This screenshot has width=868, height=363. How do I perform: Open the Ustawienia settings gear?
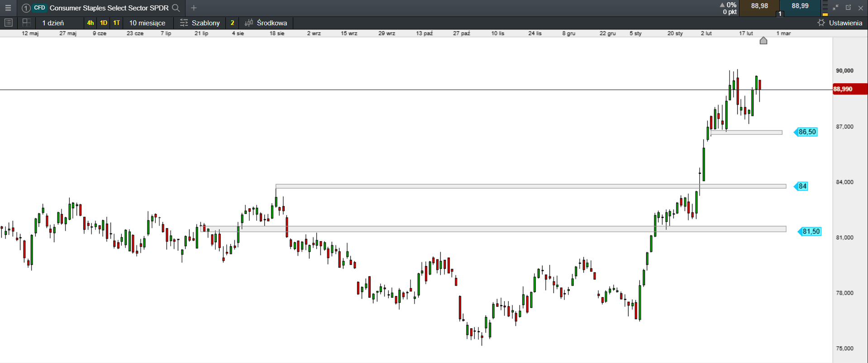click(x=821, y=23)
